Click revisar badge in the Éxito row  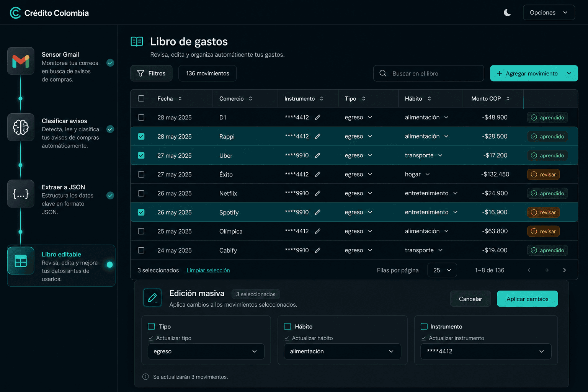(x=544, y=175)
